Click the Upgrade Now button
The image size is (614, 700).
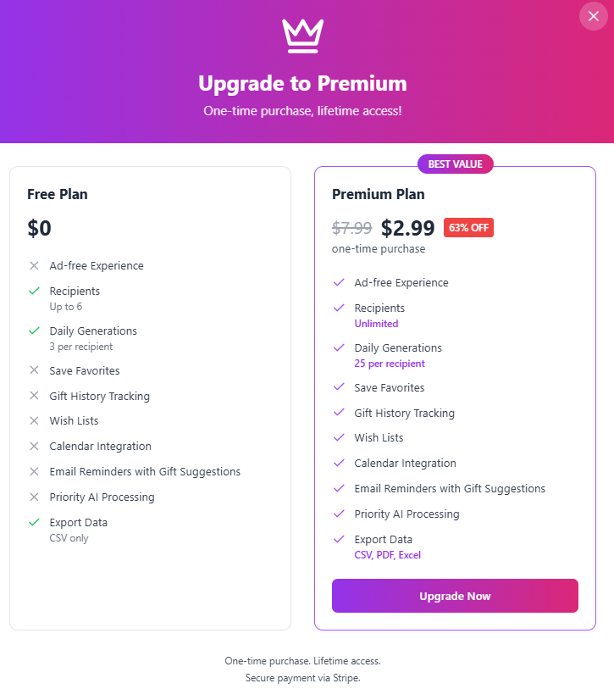coord(455,596)
